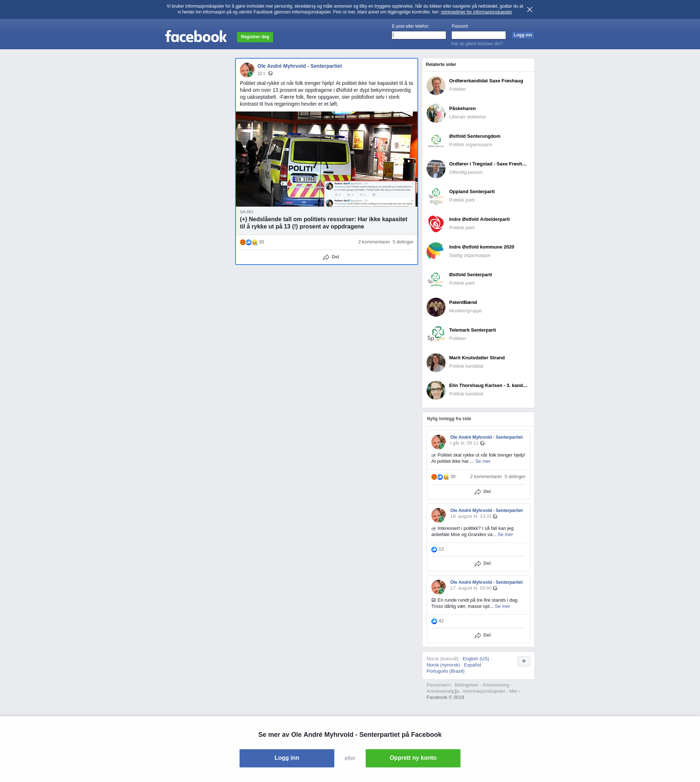
Task: Switch language to English (US)
Action: (x=475, y=659)
